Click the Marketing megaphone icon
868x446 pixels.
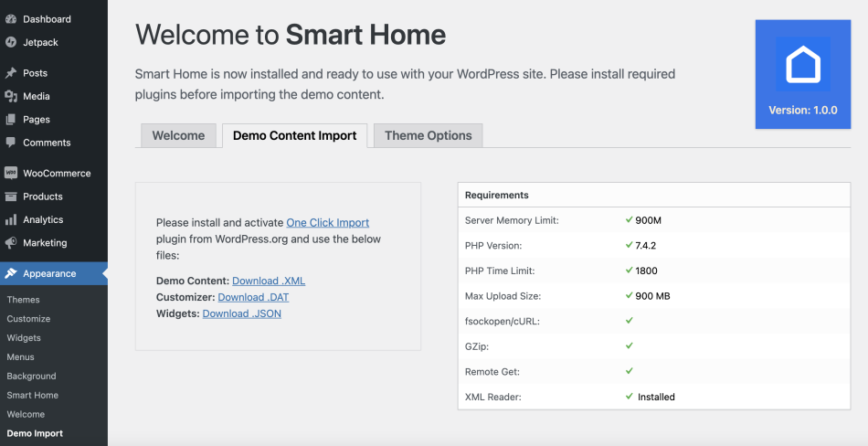[11, 243]
